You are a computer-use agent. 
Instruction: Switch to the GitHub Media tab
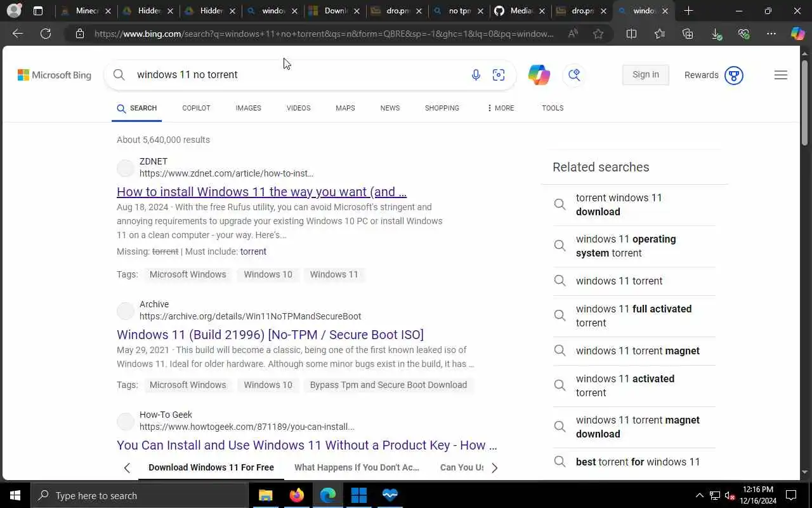coord(520,11)
